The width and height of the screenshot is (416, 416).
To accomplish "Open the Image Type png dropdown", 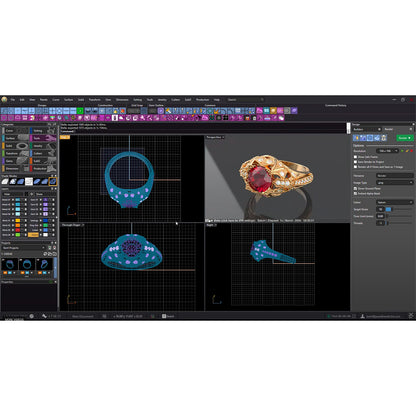I will [395, 183].
